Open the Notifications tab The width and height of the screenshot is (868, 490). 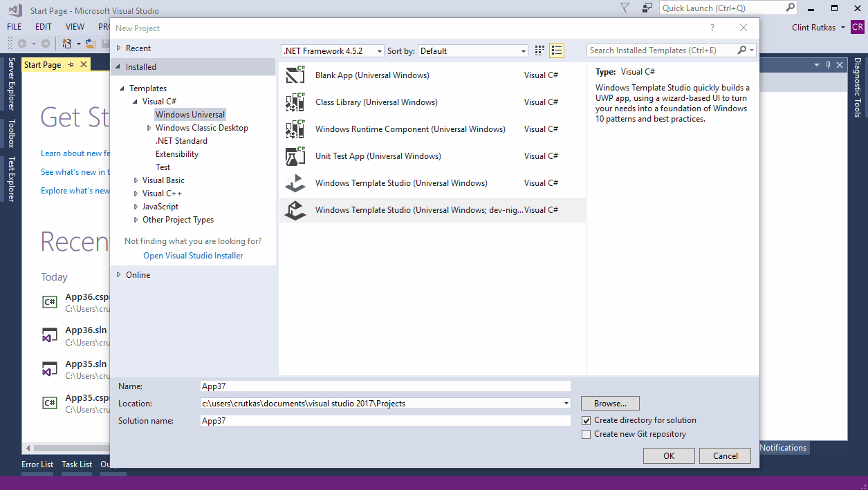[784, 448]
